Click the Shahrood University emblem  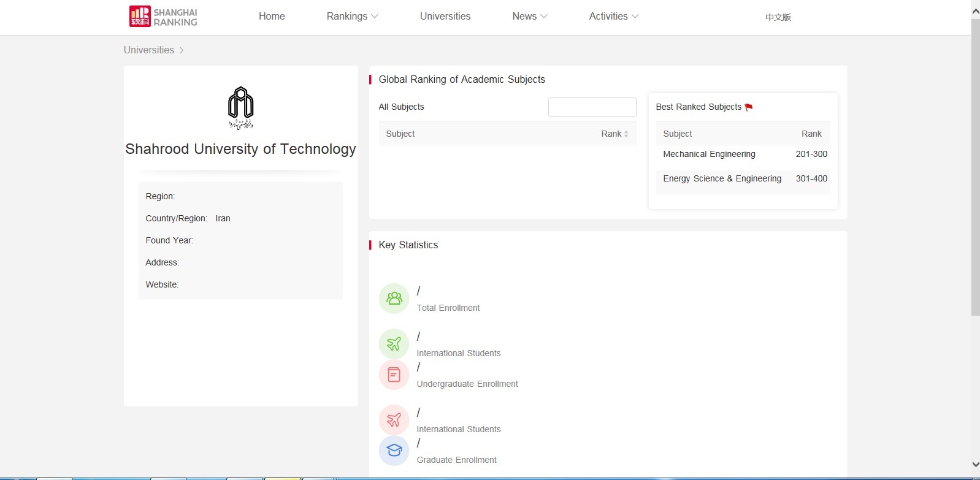pyautogui.click(x=240, y=108)
